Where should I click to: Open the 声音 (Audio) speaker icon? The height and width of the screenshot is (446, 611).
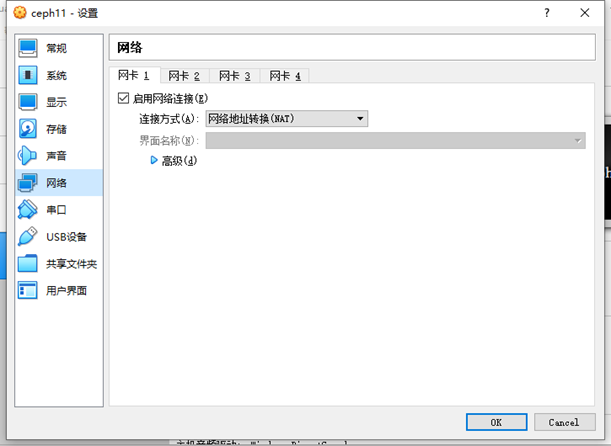[28, 156]
